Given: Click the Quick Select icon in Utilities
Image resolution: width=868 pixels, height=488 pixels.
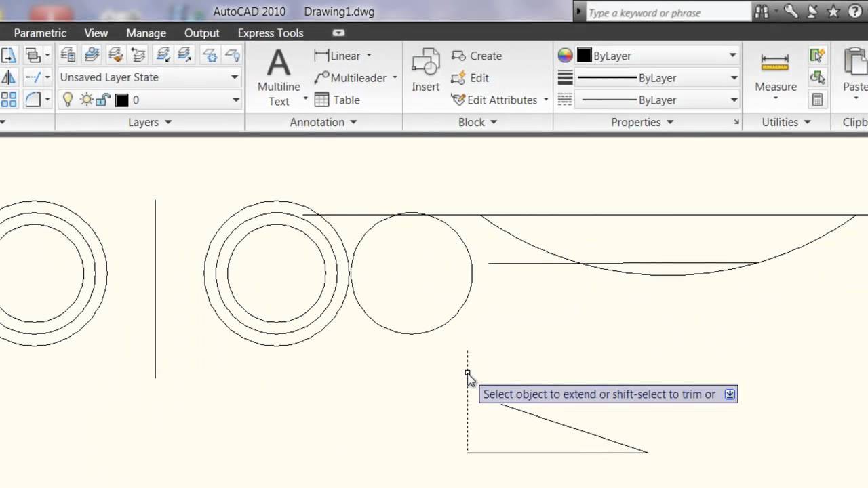Looking at the screenshot, I should coord(817,55).
